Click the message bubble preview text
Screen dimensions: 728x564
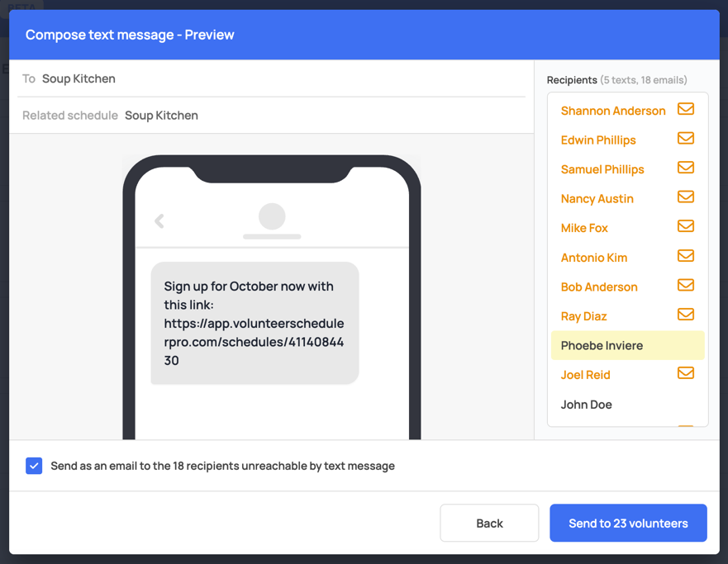click(255, 323)
